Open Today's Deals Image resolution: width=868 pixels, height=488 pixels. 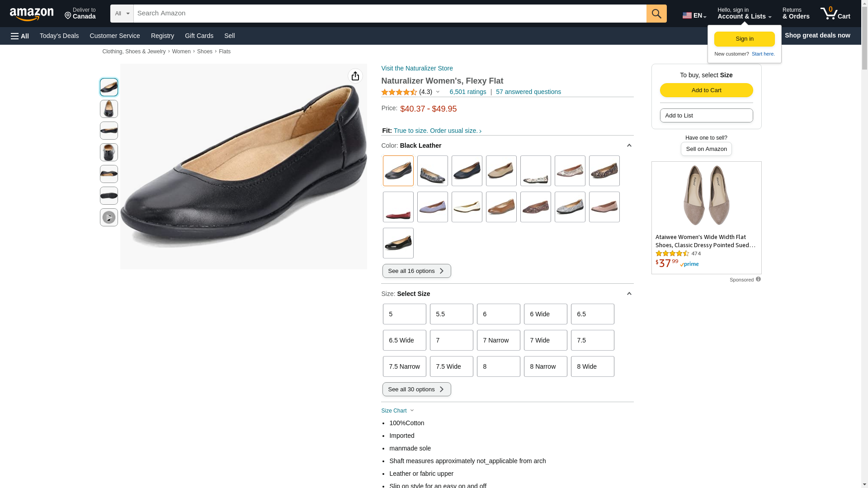[59, 36]
